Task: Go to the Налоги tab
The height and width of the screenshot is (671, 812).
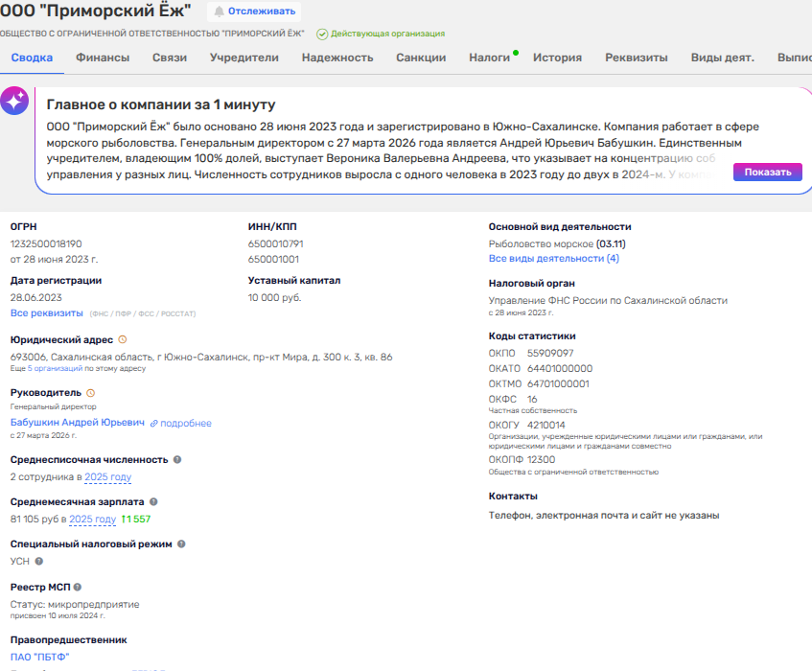Action: coord(489,58)
